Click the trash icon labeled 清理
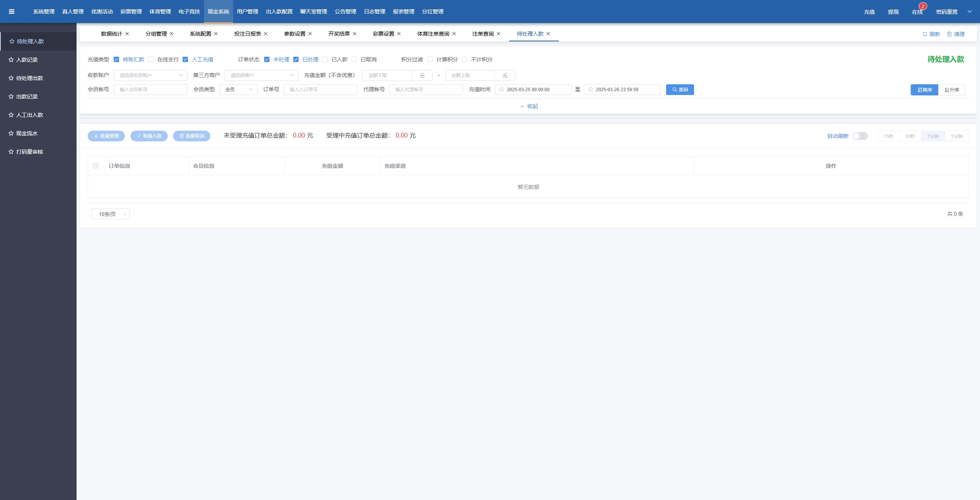The width and height of the screenshot is (980, 500). (x=949, y=34)
